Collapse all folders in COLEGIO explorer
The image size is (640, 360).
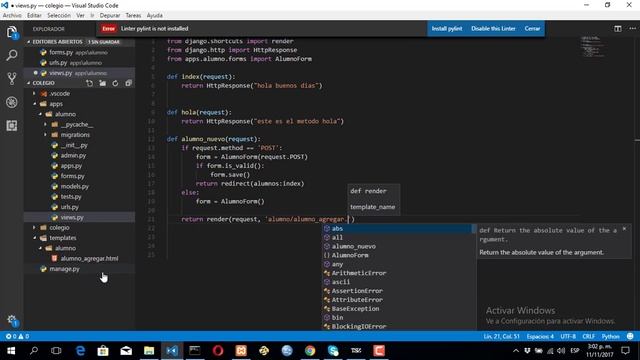[x=129, y=83]
